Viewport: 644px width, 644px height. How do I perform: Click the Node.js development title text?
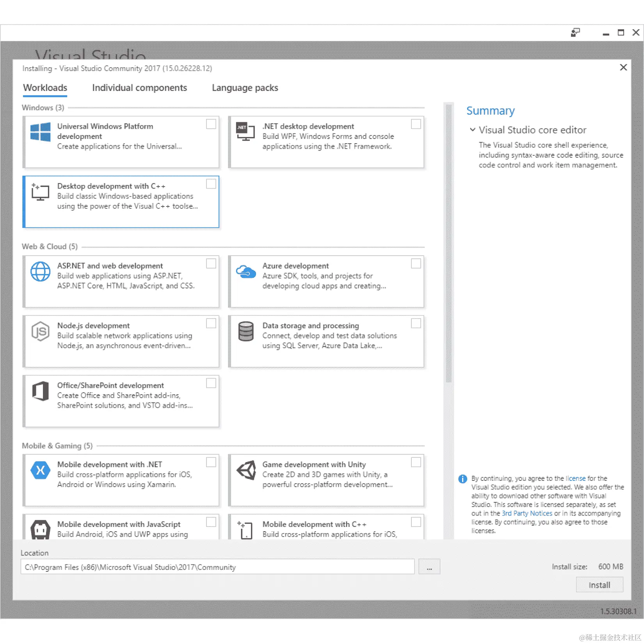coord(93,326)
